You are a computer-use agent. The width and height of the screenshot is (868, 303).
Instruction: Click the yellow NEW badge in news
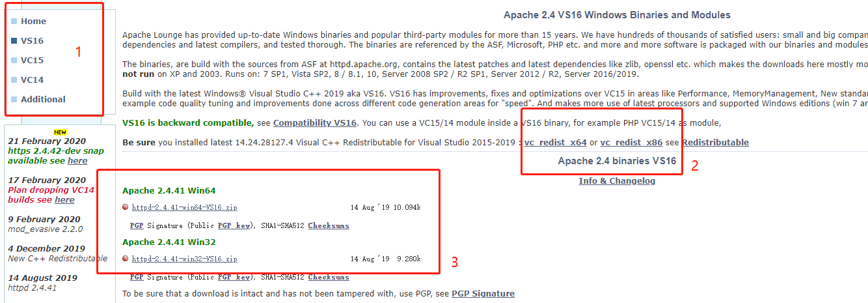coord(60,132)
